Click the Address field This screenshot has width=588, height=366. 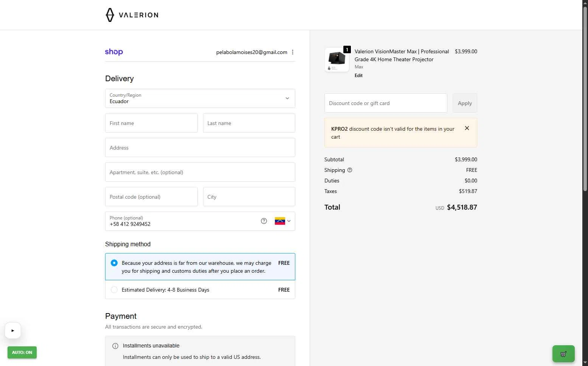point(200,148)
